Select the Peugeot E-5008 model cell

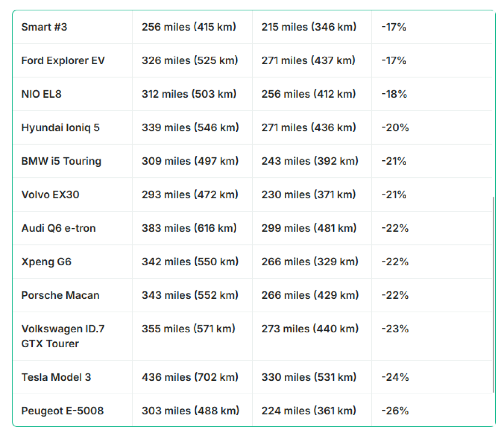[63, 411]
